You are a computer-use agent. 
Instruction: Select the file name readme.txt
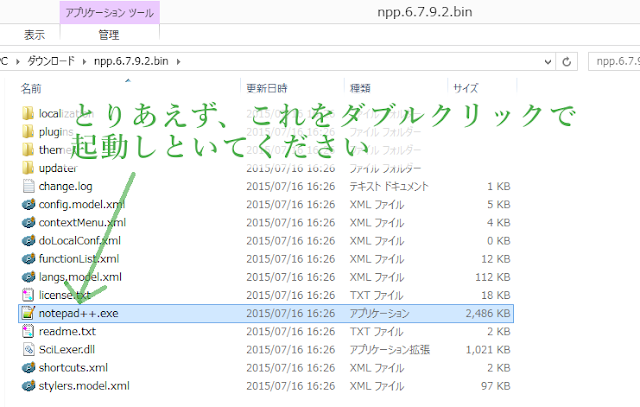(x=67, y=331)
